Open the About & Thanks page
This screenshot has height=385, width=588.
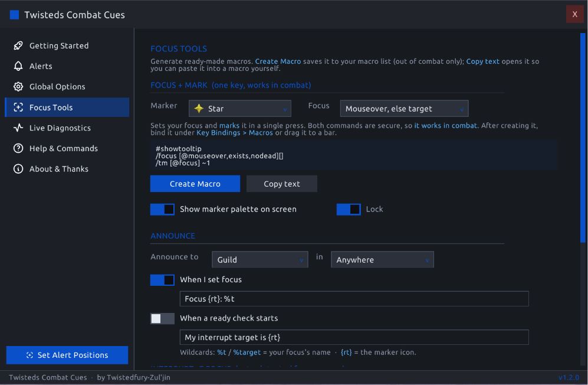[67, 169]
